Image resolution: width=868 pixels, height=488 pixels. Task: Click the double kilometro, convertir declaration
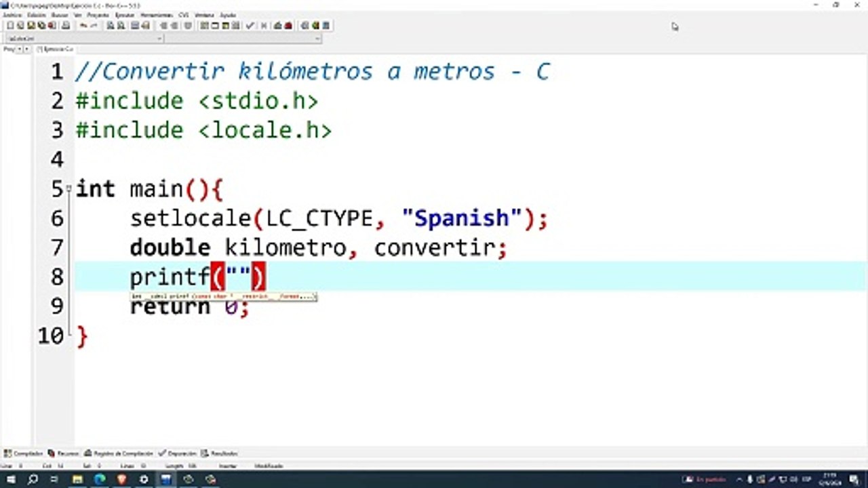point(318,247)
